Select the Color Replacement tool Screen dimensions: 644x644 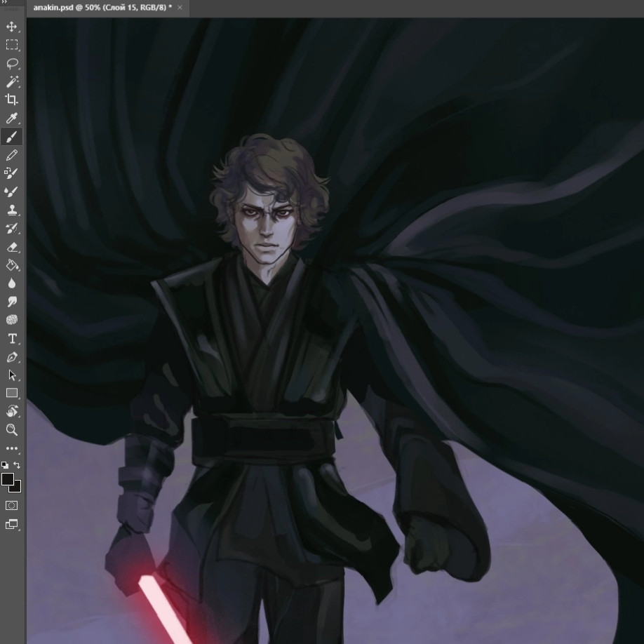tap(11, 173)
